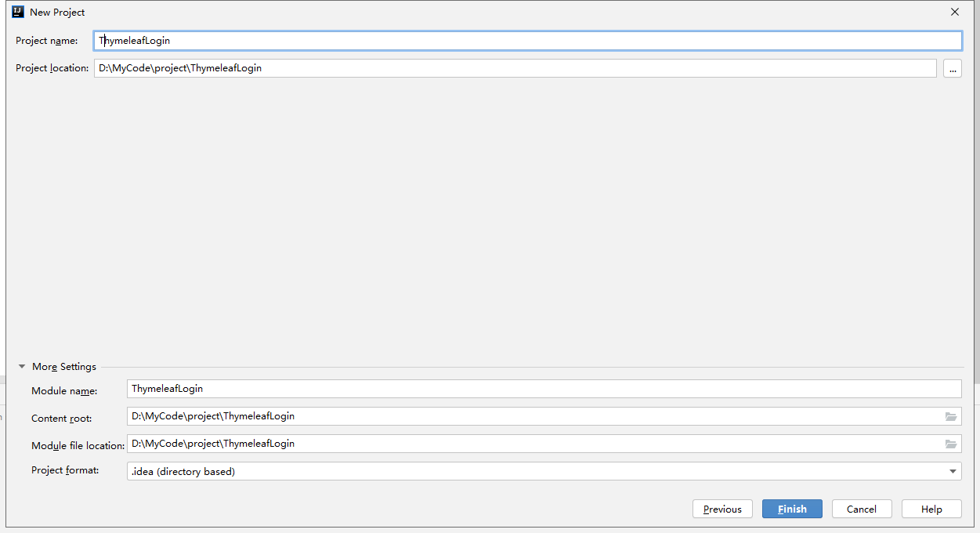Go back with the Previous button
Image resolution: width=980 pixels, height=533 pixels.
(x=722, y=509)
